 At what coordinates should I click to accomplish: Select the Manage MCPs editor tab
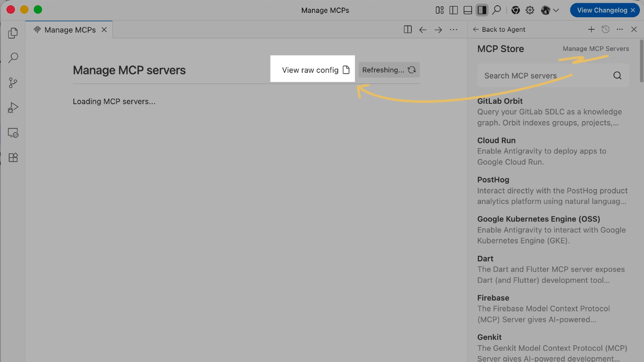pyautogui.click(x=69, y=30)
